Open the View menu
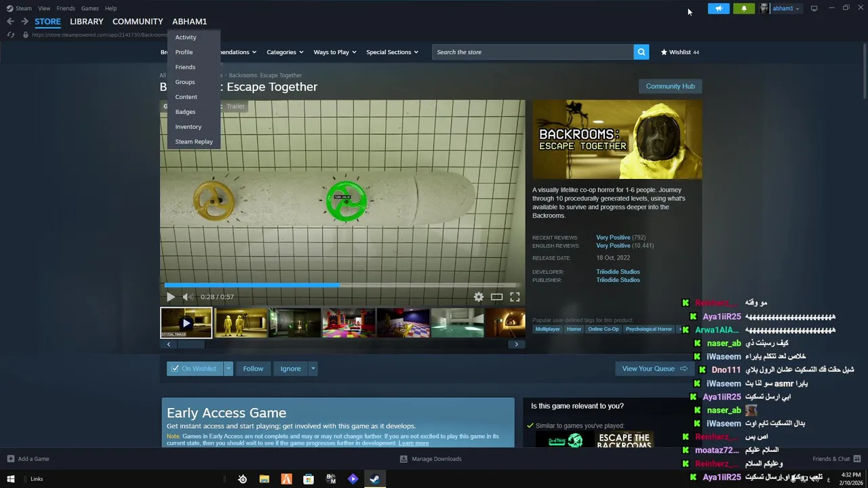Screen dimensions: 868x488 (44, 8)
